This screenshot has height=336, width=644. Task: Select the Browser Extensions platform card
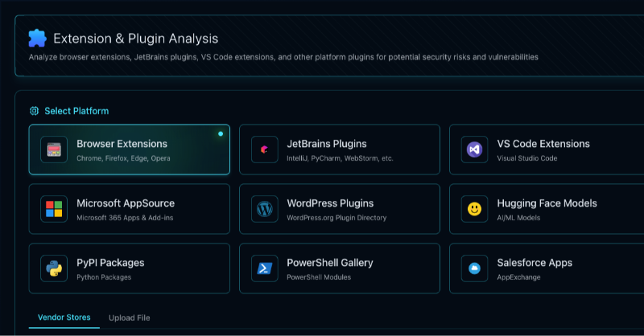(x=130, y=150)
